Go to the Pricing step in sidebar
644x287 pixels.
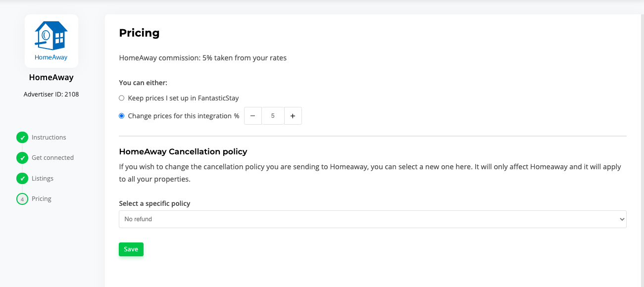click(42, 199)
